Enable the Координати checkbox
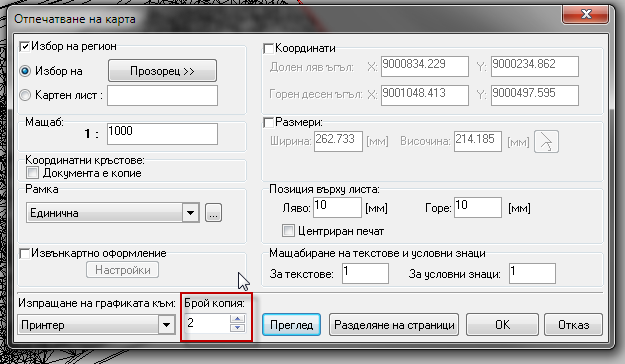This screenshot has height=364, width=625. point(268,49)
